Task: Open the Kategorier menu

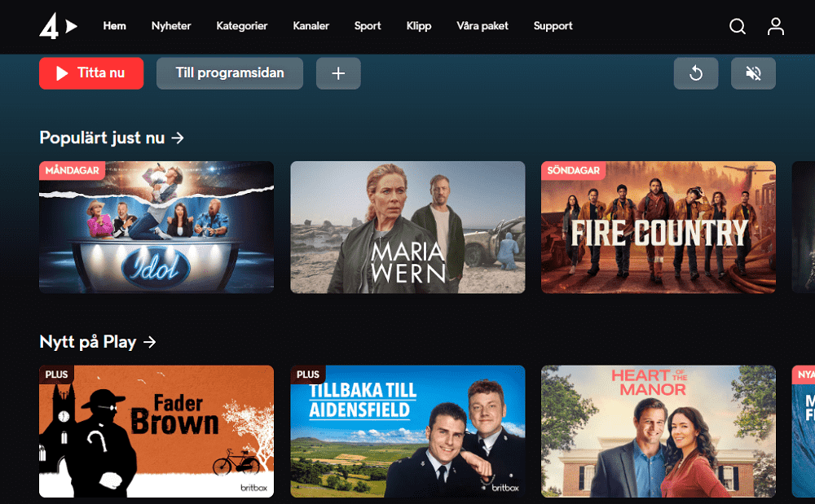Action: point(242,26)
